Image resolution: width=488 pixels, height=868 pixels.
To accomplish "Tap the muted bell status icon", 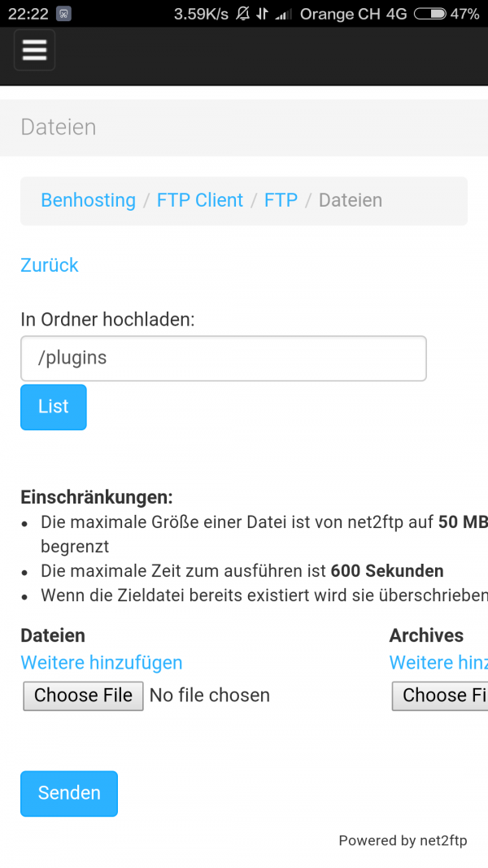I will click(x=243, y=14).
